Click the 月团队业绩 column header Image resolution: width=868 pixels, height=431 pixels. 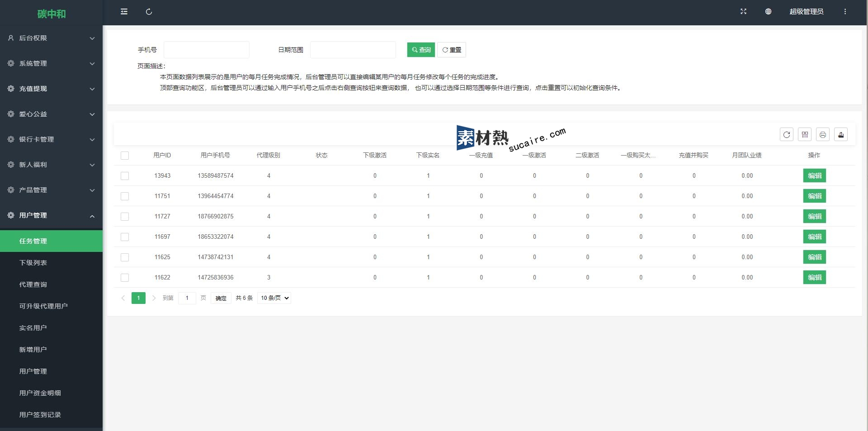pos(747,156)
